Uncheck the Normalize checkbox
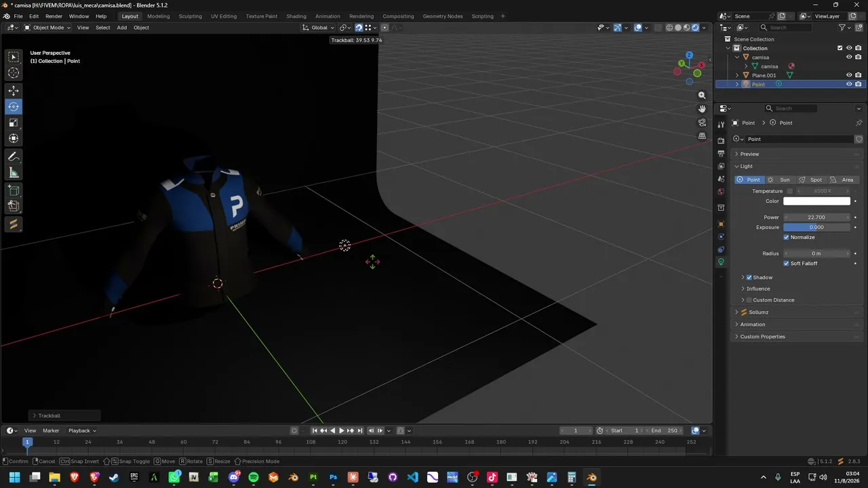The width and height of the screenshot is (868, 488). click(787, 237)
